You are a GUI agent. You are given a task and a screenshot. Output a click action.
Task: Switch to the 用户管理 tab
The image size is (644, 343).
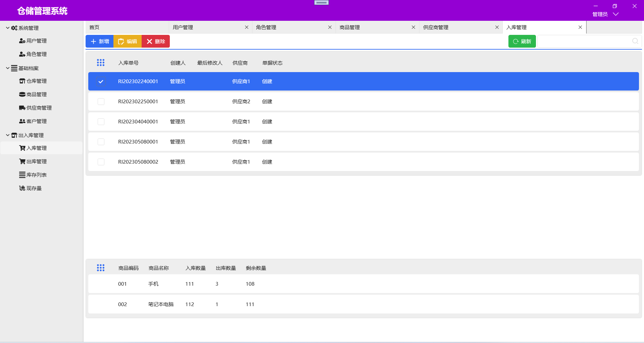[x=210, y=27]
